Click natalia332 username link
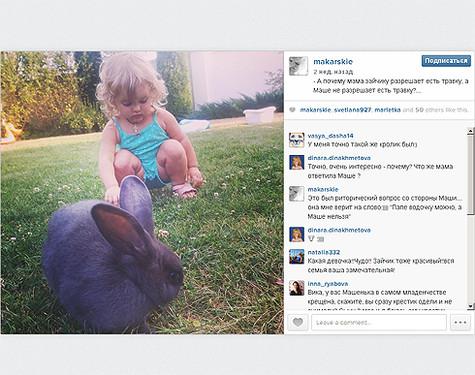The height and width of the screenshot is (375, 475). click(324, 252)
